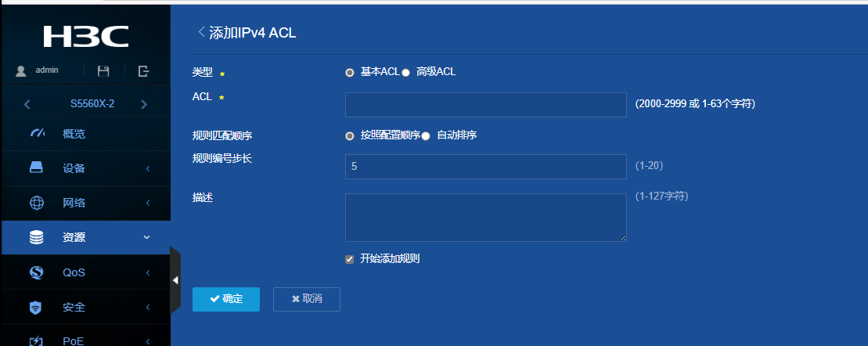The height and width of the screenshot is (346, 868).
Task: Open the PoE menu item
Action: 74,341
